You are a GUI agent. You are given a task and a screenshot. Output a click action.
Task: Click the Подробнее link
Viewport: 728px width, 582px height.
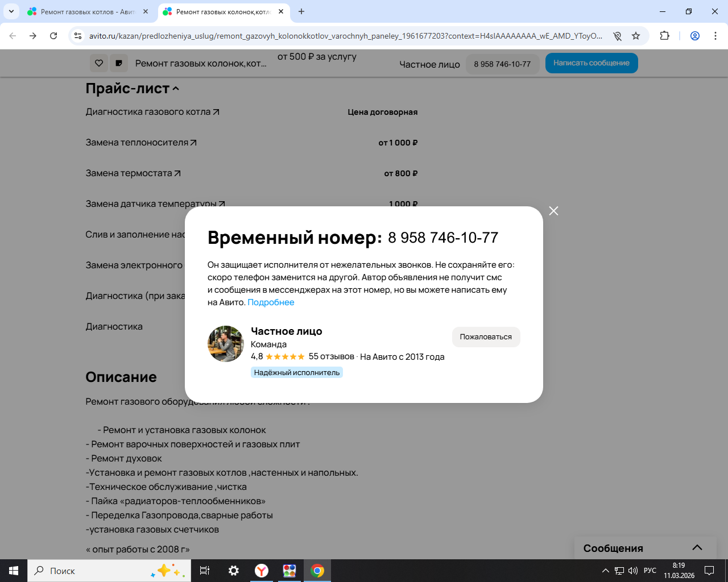coord(271,302)
